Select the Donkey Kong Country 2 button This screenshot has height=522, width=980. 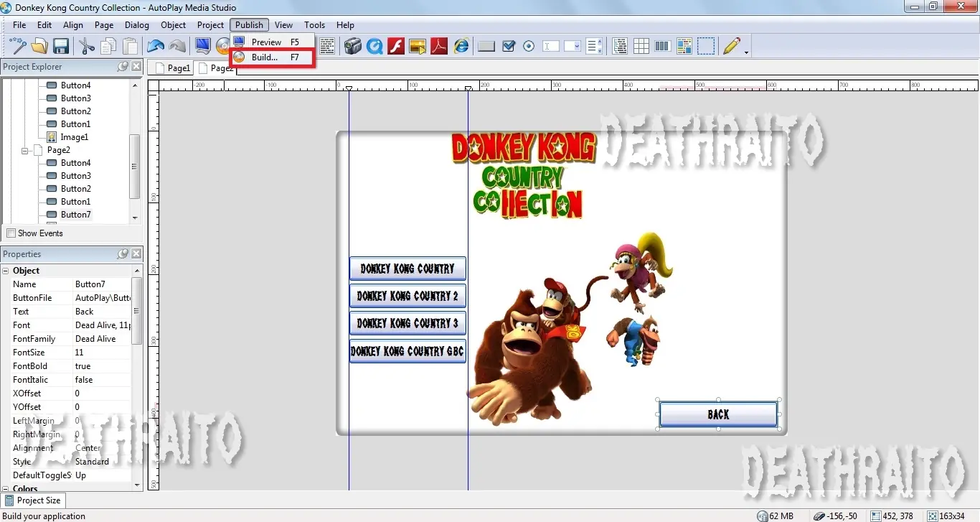407,296
